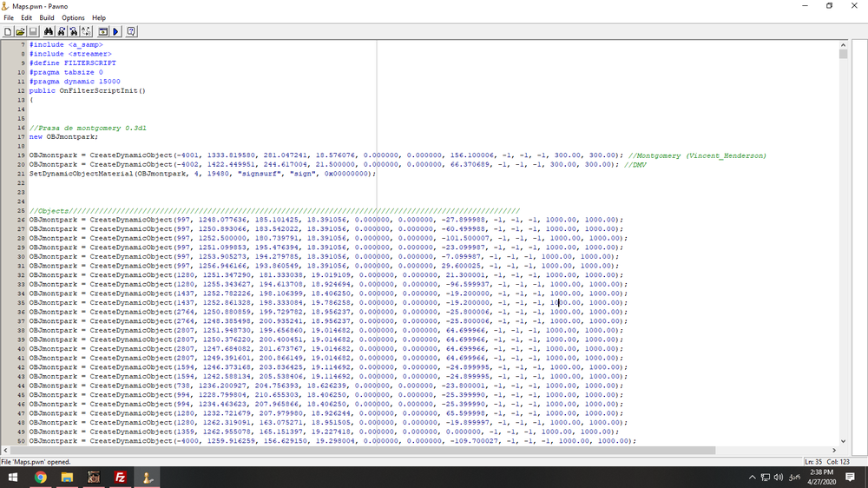Click the '//DMV' comment on line 20
The height and width of the screenshot is (488, 868).
click(x=635, y=164)
